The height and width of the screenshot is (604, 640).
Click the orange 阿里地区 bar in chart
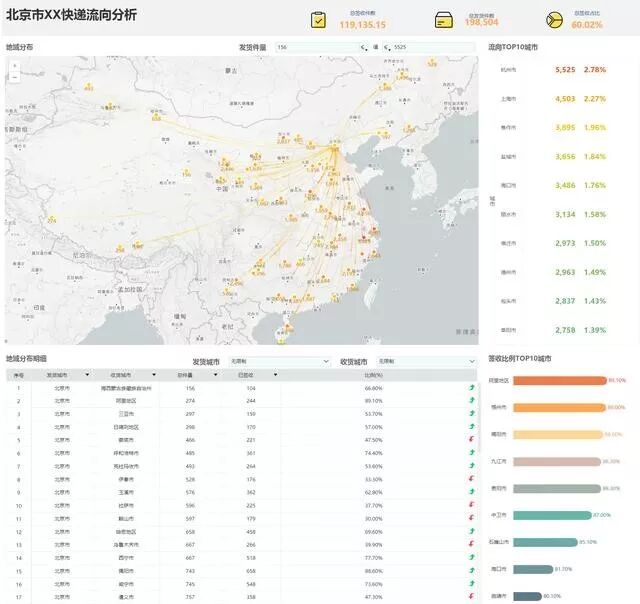click(560, 381)
